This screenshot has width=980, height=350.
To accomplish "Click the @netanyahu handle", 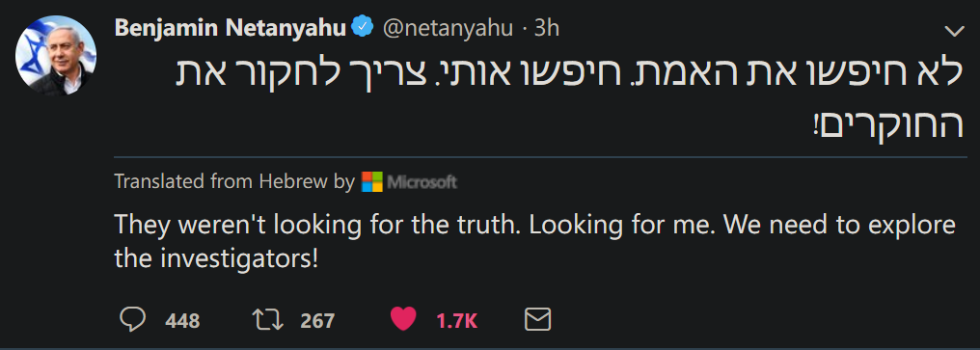I will coord(448,28).
